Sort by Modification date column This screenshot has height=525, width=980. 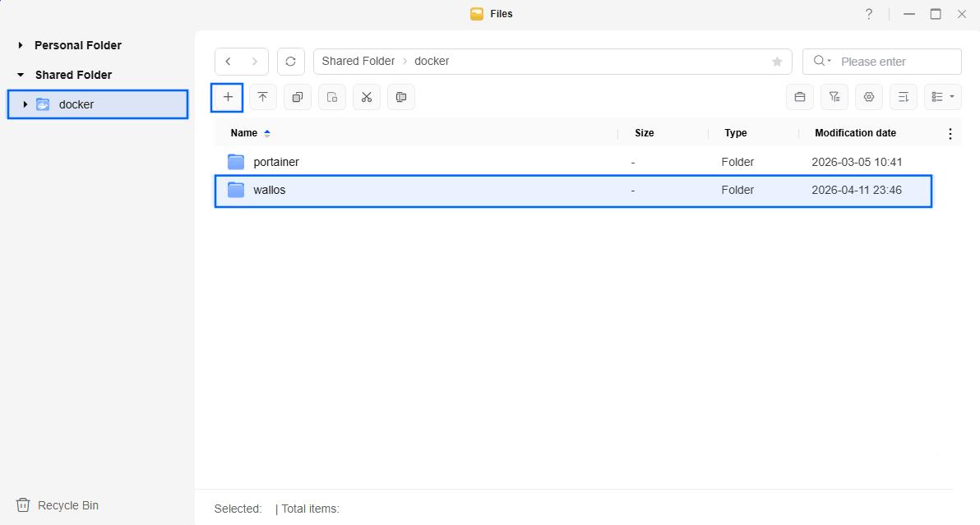pos(855,133)
